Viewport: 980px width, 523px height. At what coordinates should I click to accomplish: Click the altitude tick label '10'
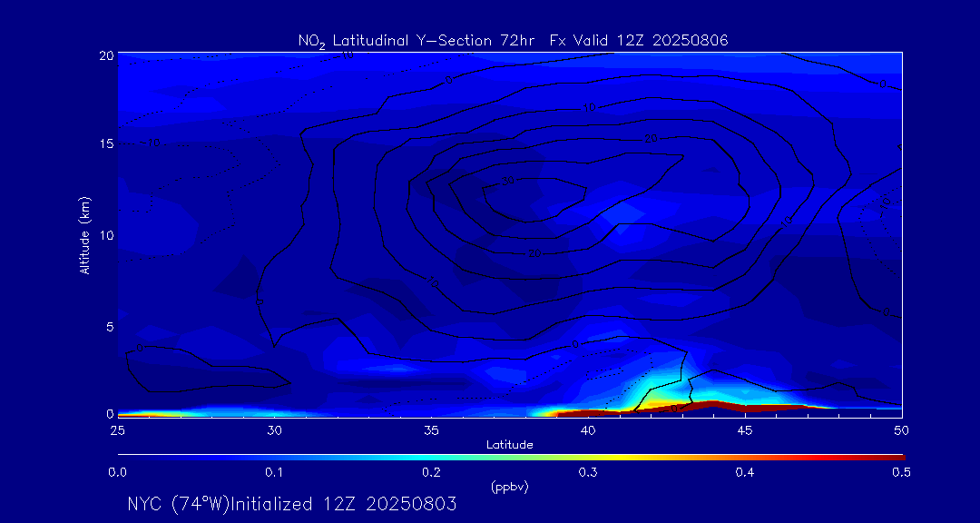107,235
